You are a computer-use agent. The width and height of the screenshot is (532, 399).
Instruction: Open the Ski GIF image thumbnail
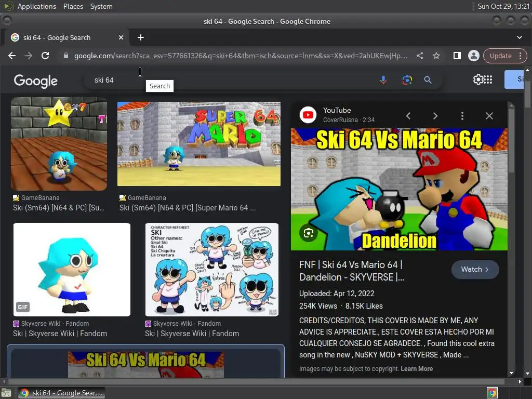(x=72, y=270)
